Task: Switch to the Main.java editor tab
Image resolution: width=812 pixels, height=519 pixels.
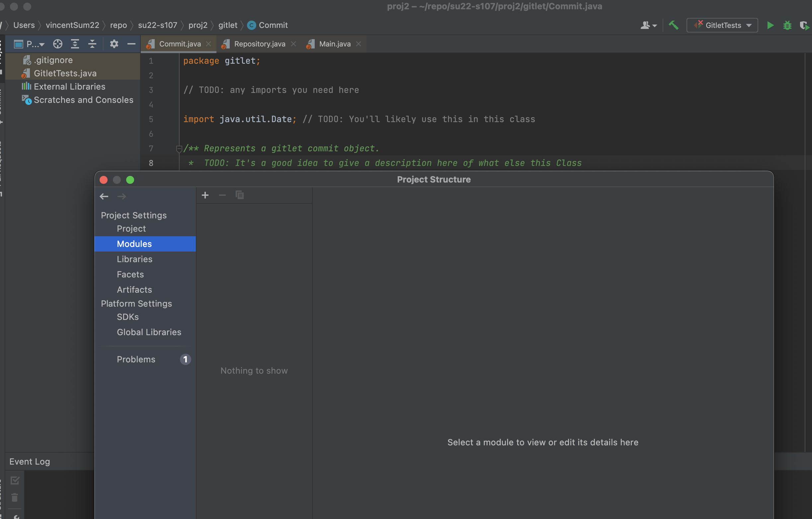Action: 335,44
